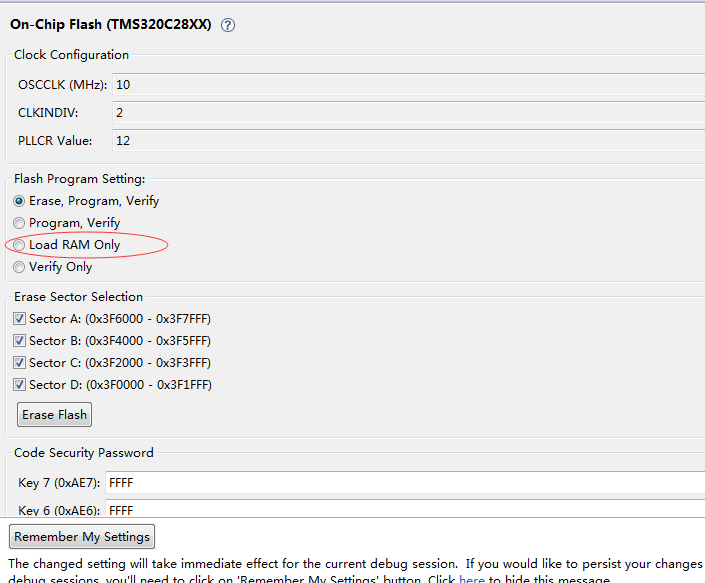Edit Key 6 (0xAE6) password field
The height and width of the screenshot is (583, 705).
coord(405,508)
